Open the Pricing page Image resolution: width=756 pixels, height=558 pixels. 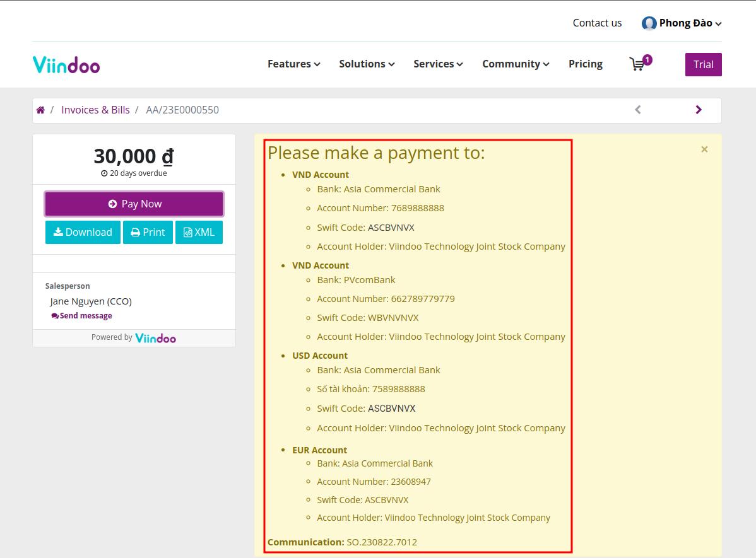[586, 64]
